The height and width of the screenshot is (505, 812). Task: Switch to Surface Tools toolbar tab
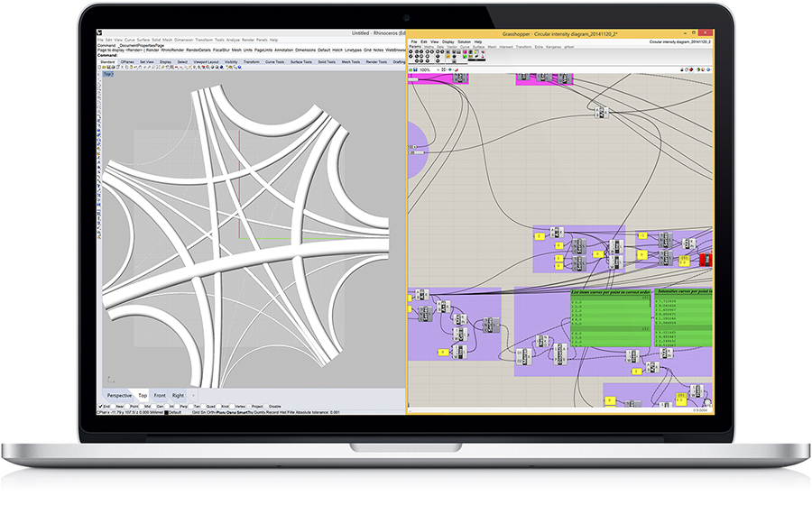300,62
